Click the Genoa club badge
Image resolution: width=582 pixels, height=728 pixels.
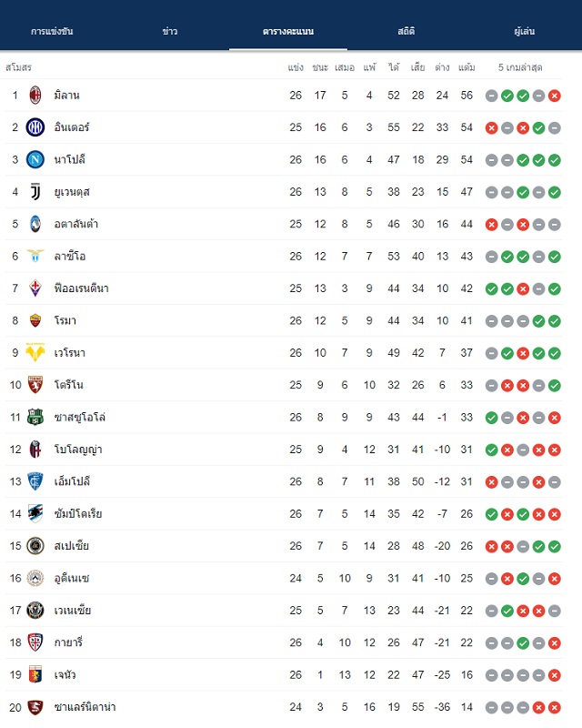click(x=35, y=674)
